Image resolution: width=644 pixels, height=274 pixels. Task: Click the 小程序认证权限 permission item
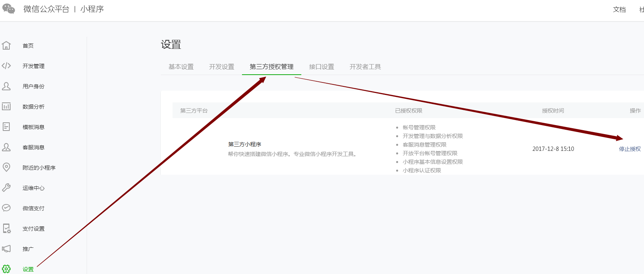point(422,170)
